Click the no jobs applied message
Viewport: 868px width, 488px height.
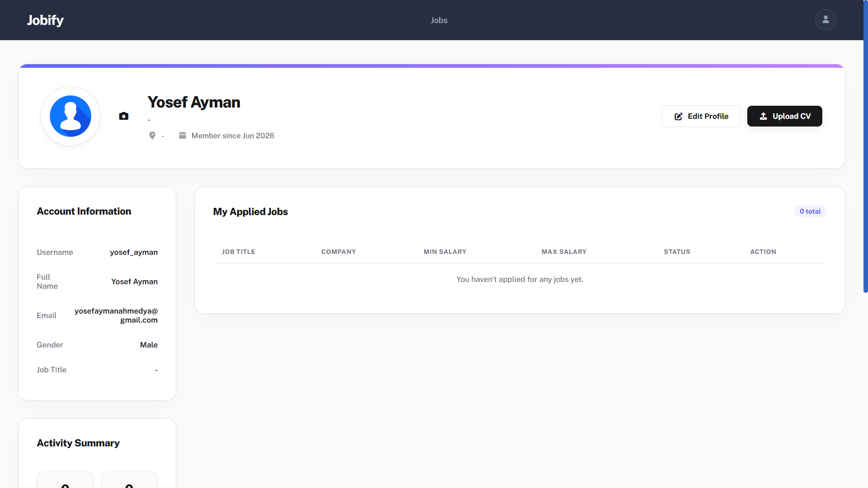tap(520, 279)
